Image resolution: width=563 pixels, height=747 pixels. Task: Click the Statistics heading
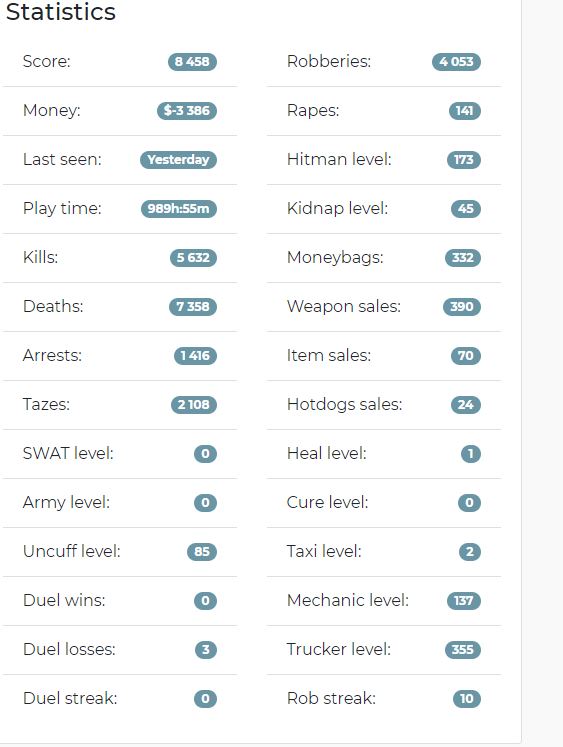(x=60, y=11)
